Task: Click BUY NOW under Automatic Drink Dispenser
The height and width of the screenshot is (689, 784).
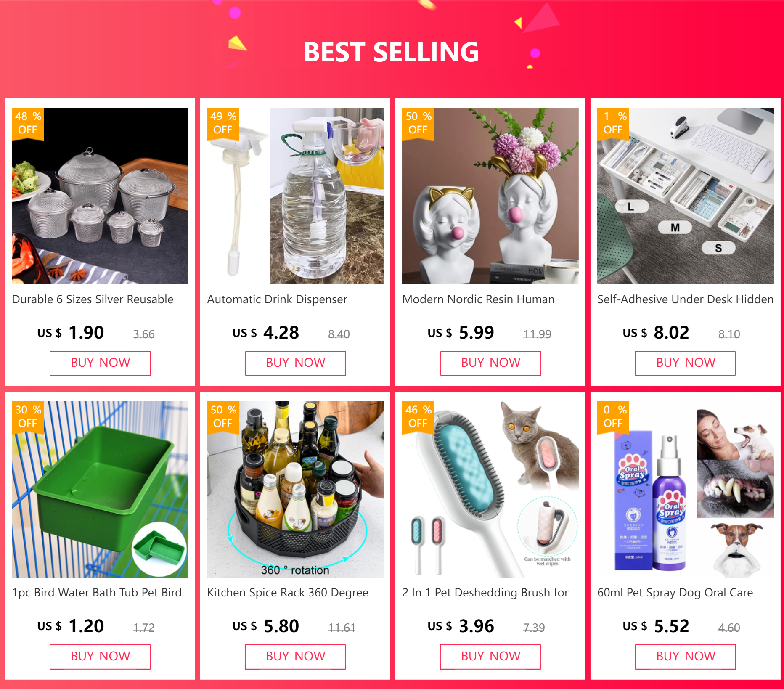Action: pos(295,363)
